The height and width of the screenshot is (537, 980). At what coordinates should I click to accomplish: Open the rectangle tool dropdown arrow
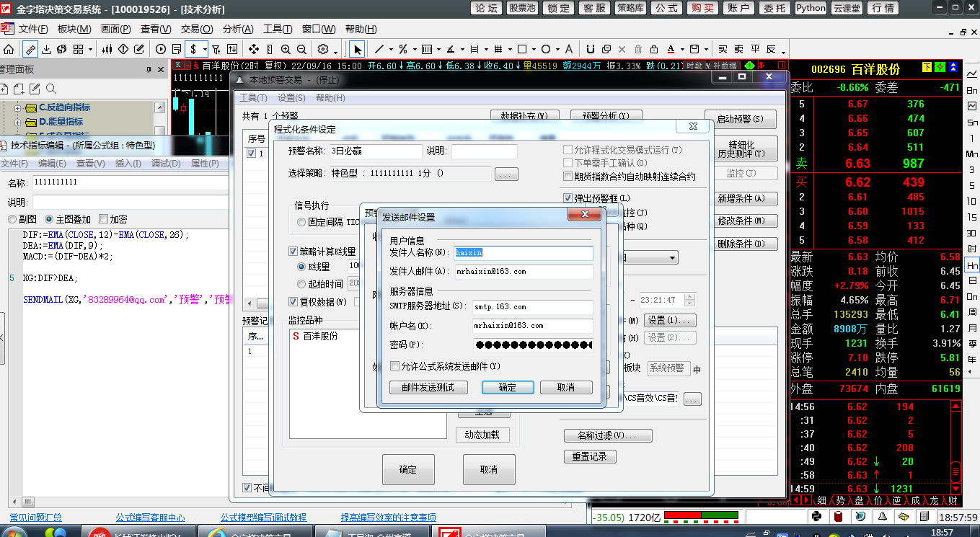tap(534, 50)
